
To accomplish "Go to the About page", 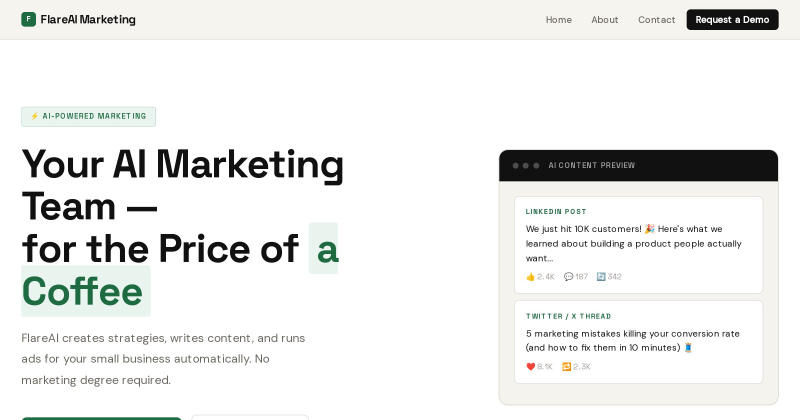I will point(605,20).
